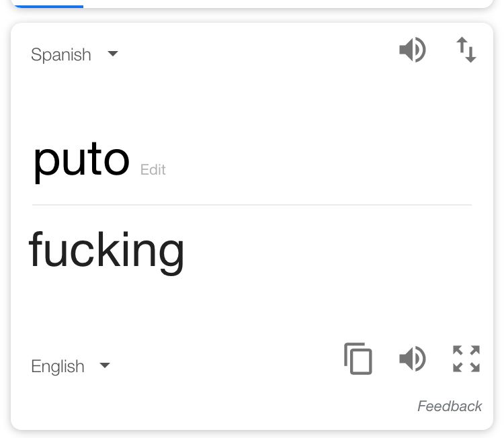The height and width of the screenshot is (438, 504).
Task: Select the blue underlined tab at top
Action: coord(49,7)
